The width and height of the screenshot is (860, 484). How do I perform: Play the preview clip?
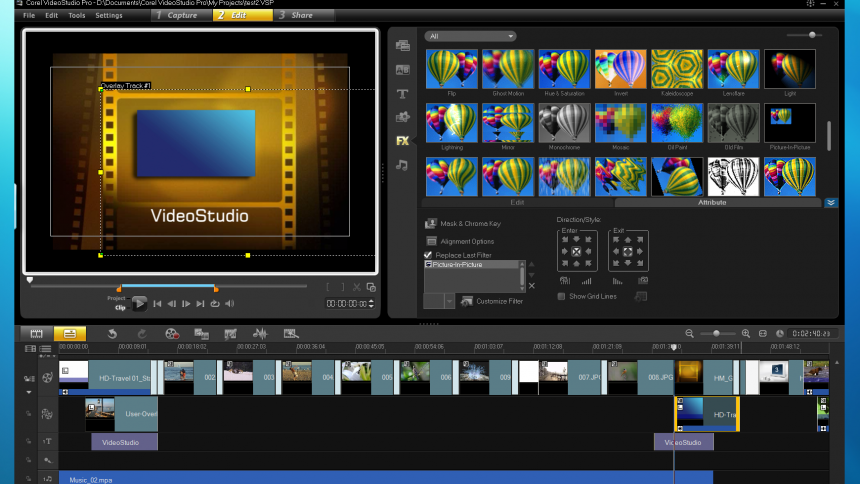point(139,303)
